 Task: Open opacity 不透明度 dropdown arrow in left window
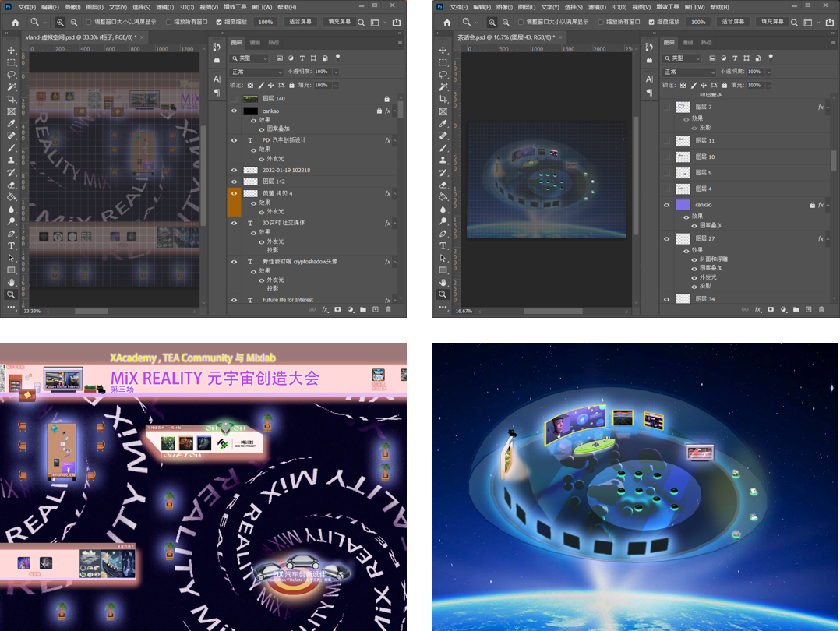(x=336, y=72)
